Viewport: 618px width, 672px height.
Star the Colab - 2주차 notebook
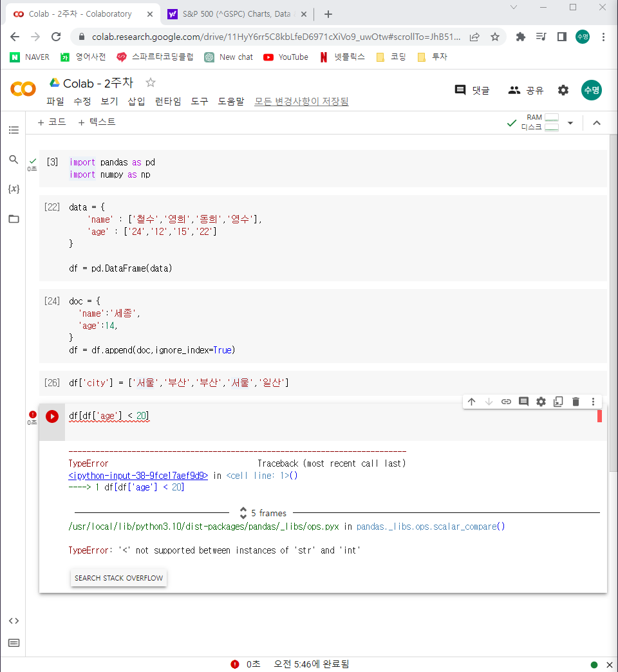coord(151,83)
